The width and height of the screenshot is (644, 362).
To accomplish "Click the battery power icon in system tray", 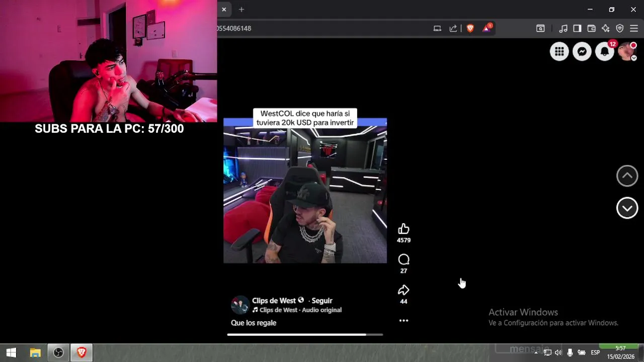I will 582,353.
